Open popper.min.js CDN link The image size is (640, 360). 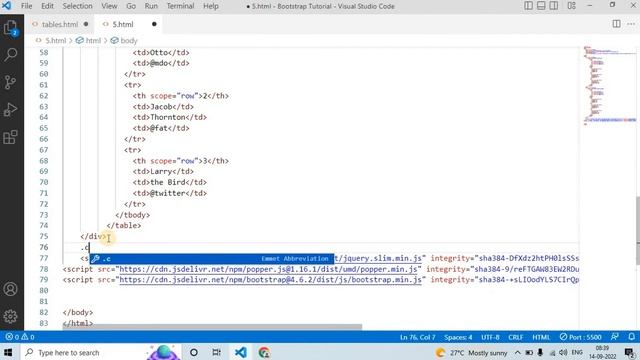tap(268, 269)
